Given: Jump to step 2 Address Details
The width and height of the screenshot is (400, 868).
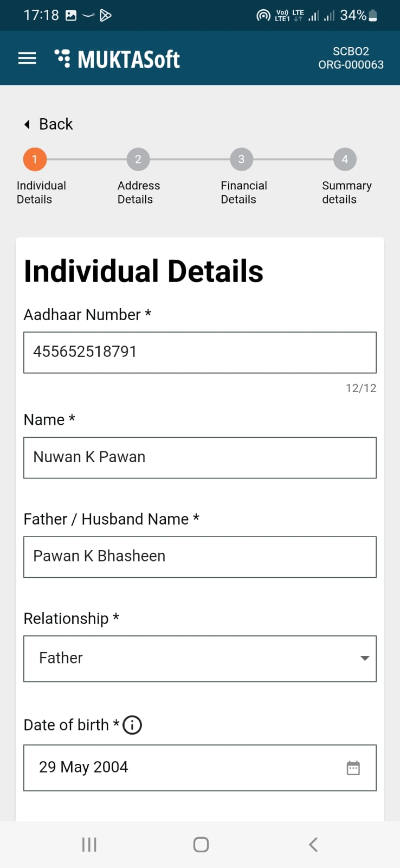Looking at the screenshot, I should [x=138, y=159].
